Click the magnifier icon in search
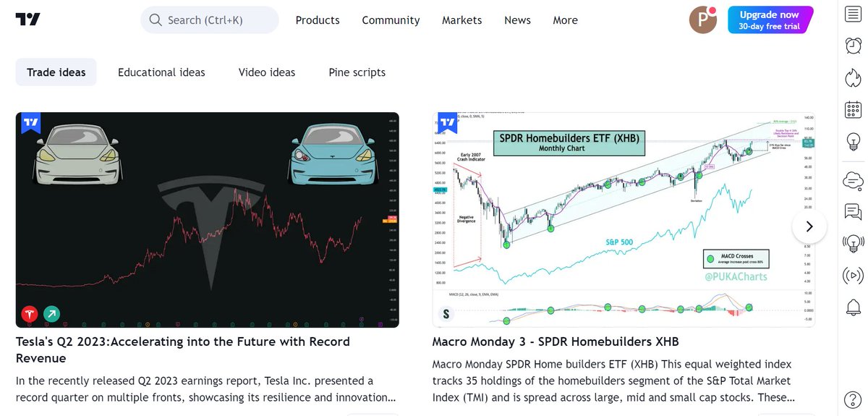 (x=155, y=20)
